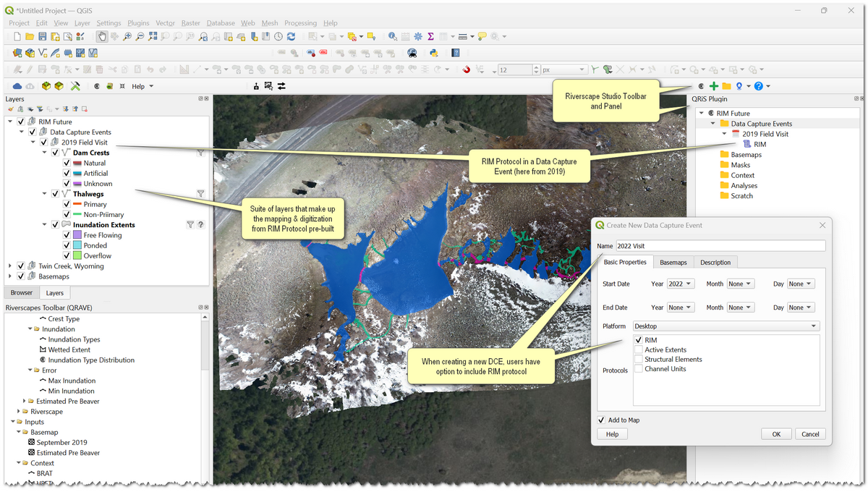Image resolution: width=868 pixels, height=492 pixels.
Task: Switch to the Description tab in dialog
Action: (715, 262)
